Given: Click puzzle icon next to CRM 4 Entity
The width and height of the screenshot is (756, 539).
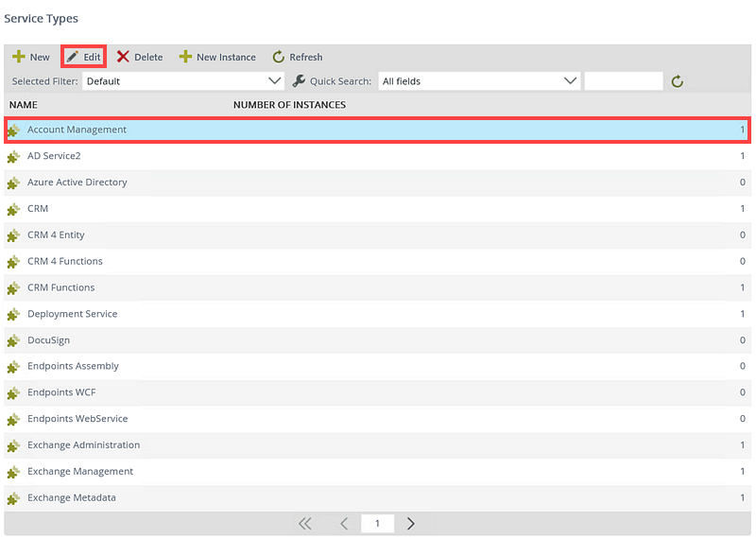Looking at the screenshot, I should tap(13, 236).
